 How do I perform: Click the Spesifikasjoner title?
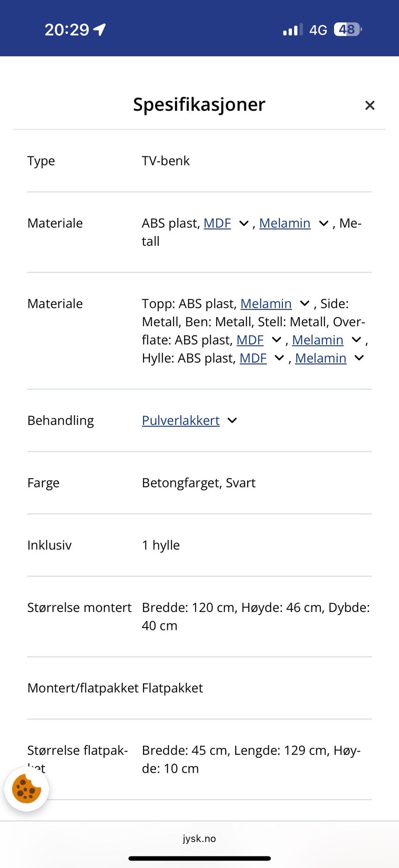[199, 105]
